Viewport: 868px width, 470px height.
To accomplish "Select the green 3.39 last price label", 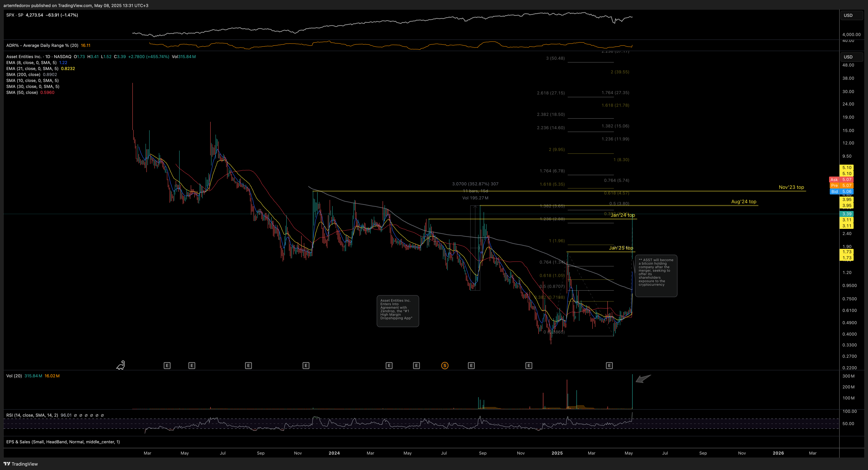I will click(846, 214).
